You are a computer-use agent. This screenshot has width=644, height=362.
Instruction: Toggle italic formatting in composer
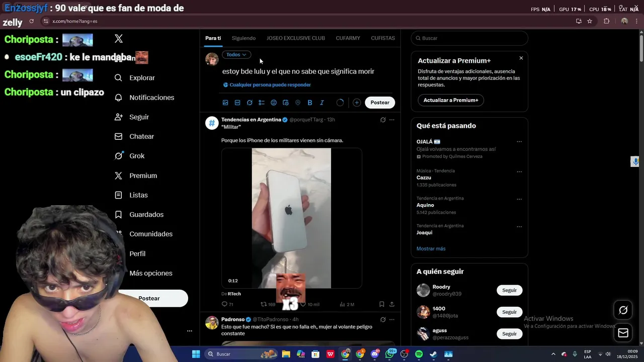click(322, 103)
